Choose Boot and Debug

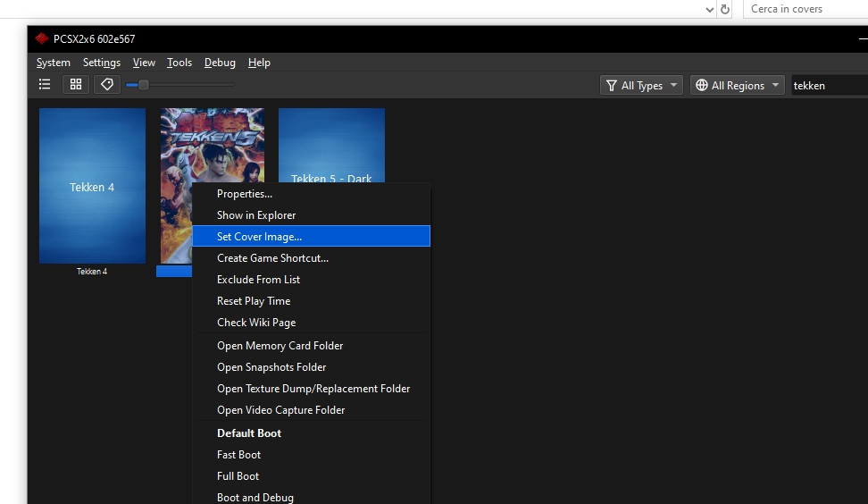click(311, 498)
